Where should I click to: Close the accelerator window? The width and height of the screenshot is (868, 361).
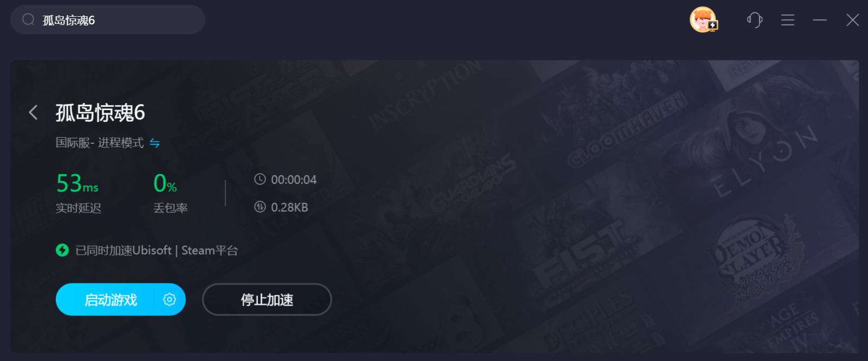[x=853, y=20]
